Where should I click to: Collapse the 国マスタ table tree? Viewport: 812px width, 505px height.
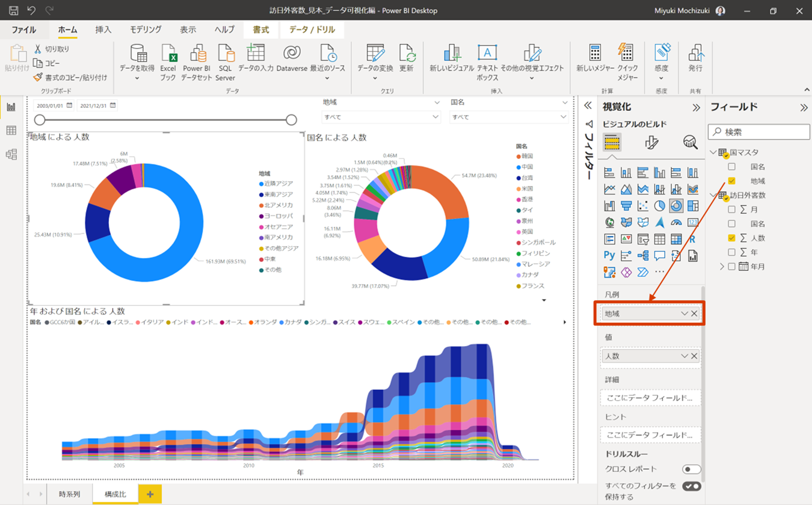(713, 152)
